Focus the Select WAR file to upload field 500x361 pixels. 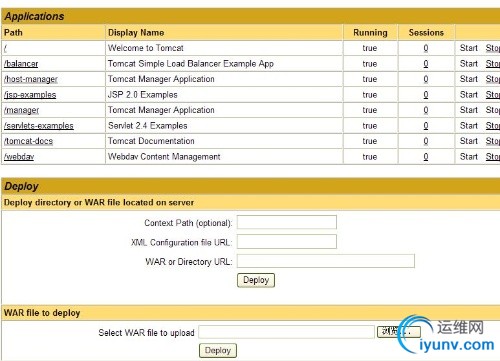(x=287, y=332)
